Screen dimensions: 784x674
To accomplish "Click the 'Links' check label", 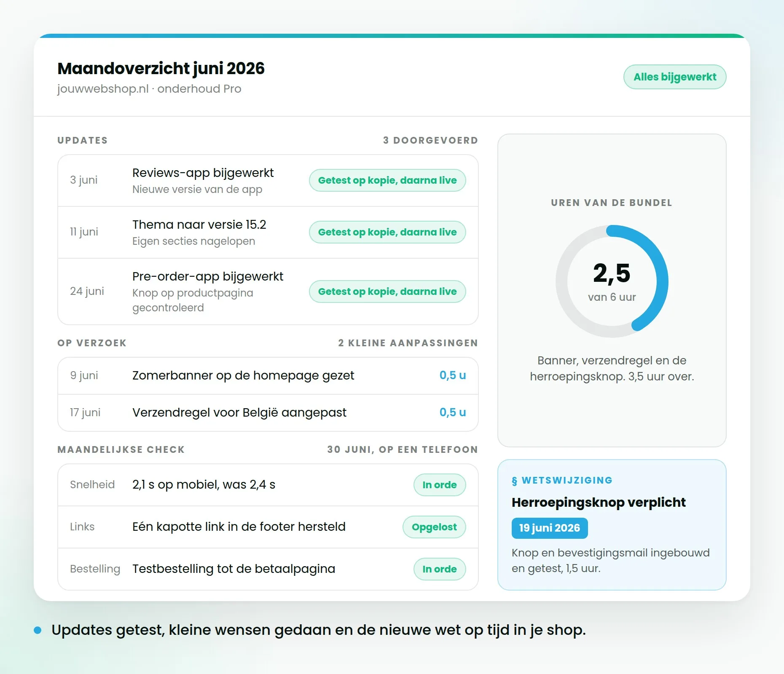I will [82, 527].
